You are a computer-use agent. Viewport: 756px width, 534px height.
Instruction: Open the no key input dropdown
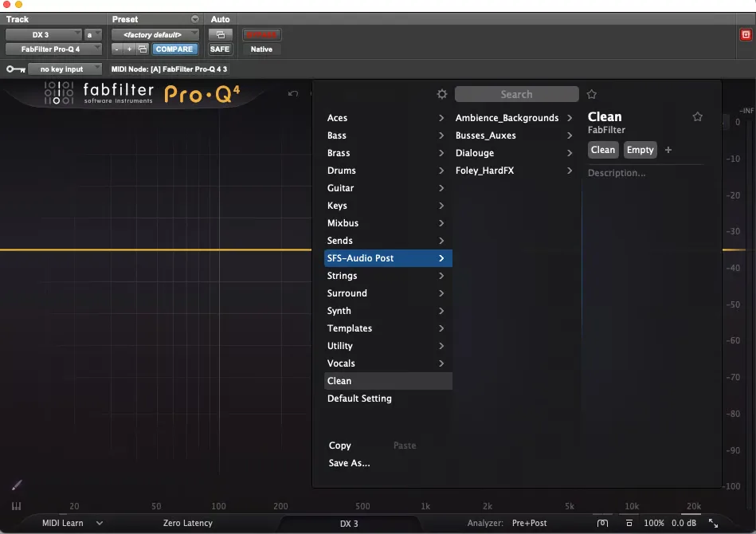(65, 69)
